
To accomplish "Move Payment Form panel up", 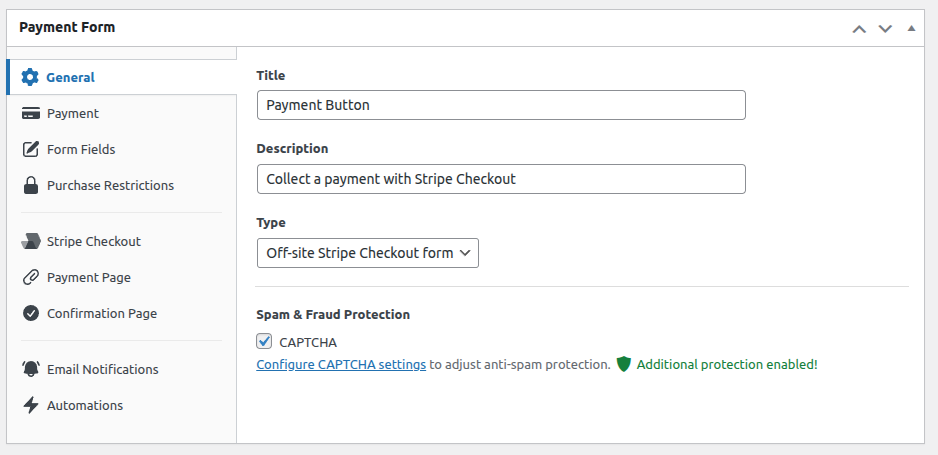I will pyautogui.click(x=859, y=28).
